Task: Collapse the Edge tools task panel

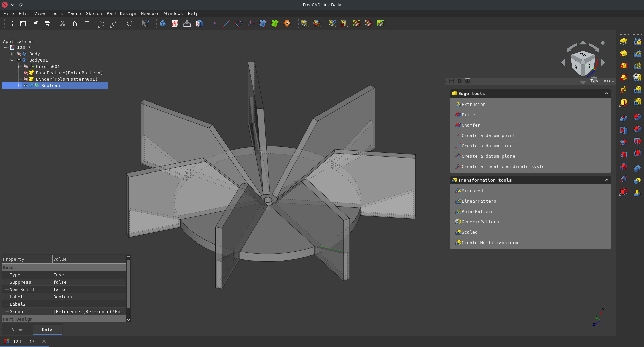Action: (606, 94)
